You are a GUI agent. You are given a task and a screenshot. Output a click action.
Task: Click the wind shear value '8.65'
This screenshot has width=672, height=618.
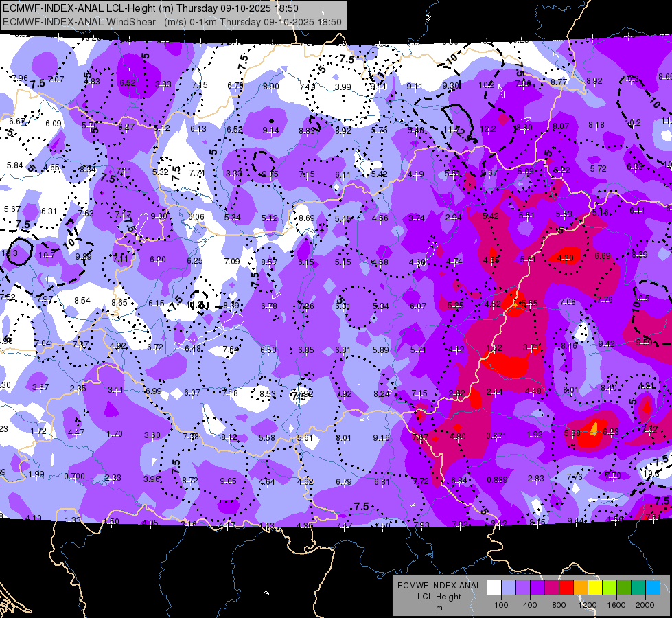click(x=119, y=302)
